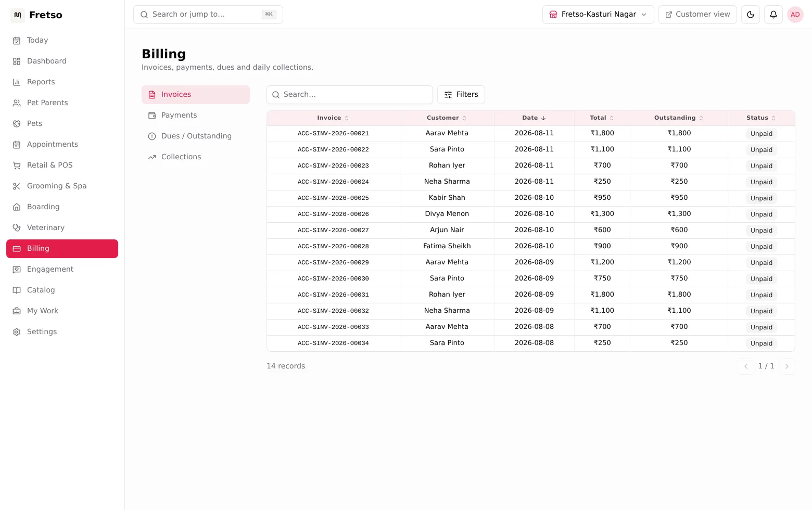This screenshot has width=812, height=510.
Task: Click customer Fatima Sheikh
Action: [x=447, y=246]
